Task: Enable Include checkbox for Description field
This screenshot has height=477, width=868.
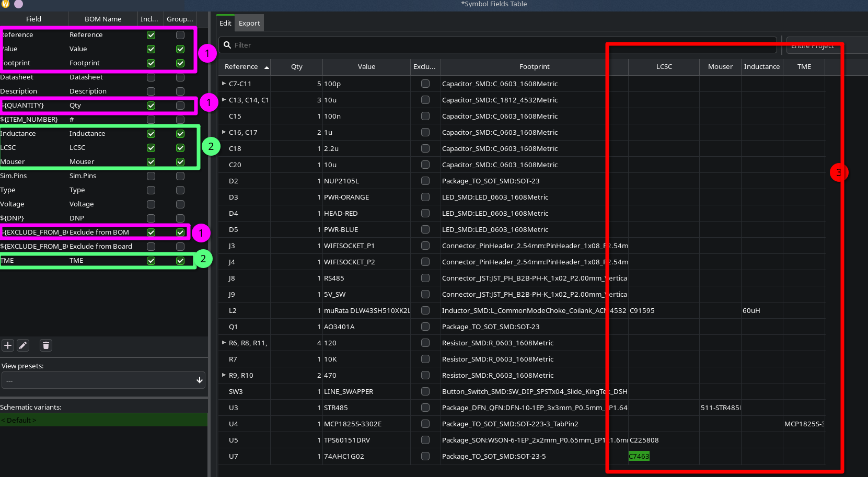Action: point(151,91)
